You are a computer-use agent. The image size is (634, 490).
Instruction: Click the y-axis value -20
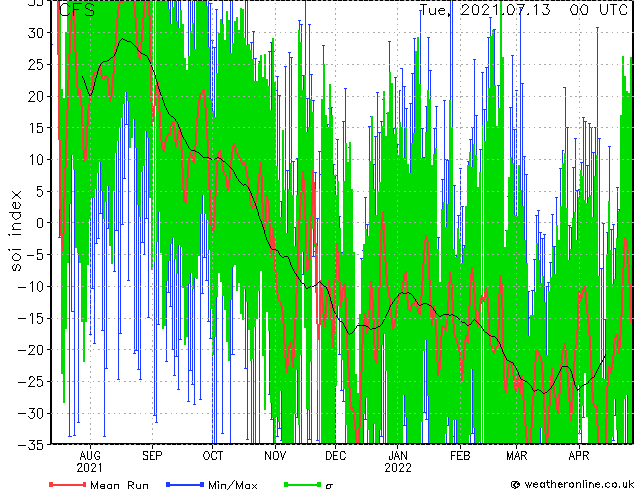[32, 350]
